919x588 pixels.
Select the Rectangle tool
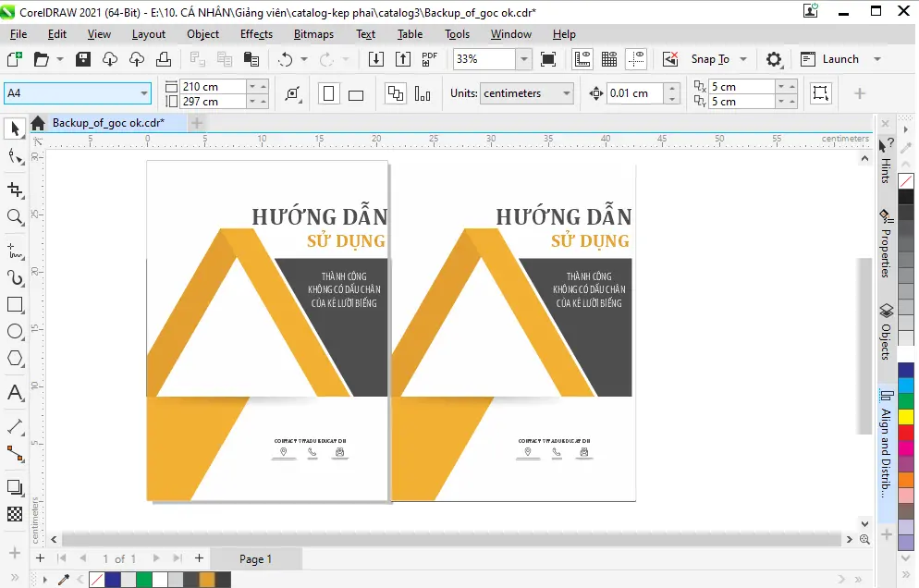[13, 305]
